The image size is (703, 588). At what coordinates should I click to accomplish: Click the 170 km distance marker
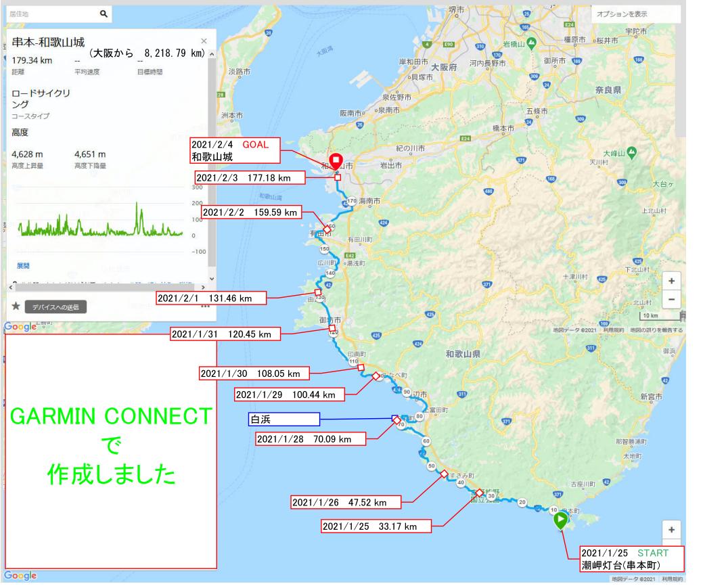[352, 202]
